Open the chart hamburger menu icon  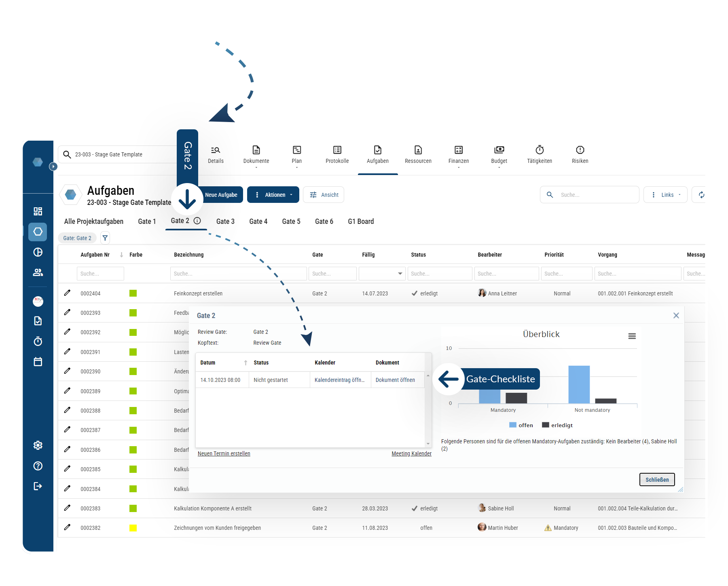pos(632,336)
